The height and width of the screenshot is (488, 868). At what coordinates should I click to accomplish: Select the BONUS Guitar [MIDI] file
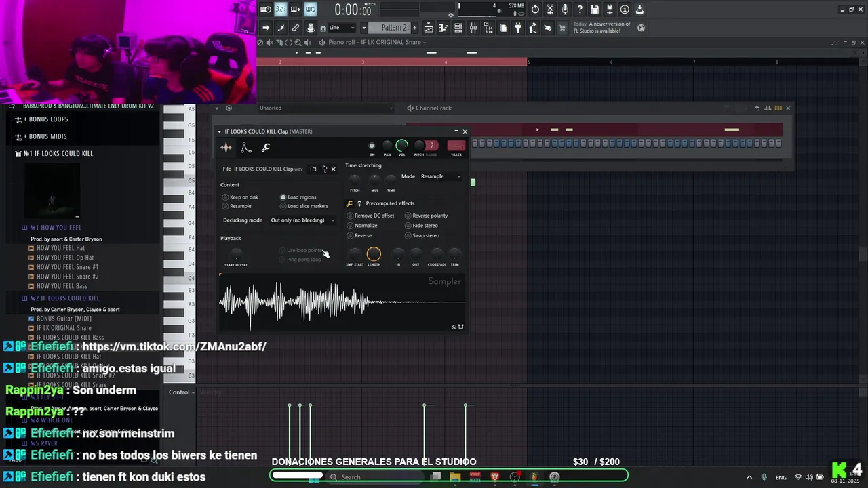(60, 319)
